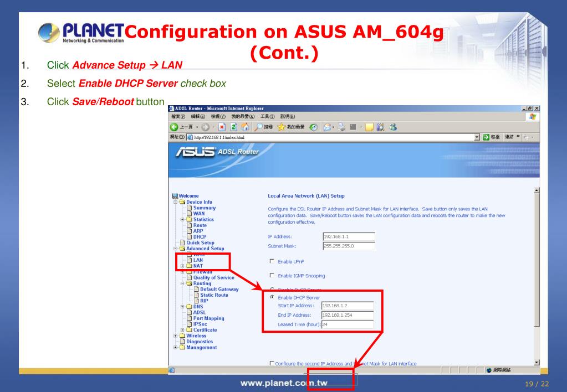Click the Refresh page icon
This screenshot has height=392, width=567.
click(233, 127)
